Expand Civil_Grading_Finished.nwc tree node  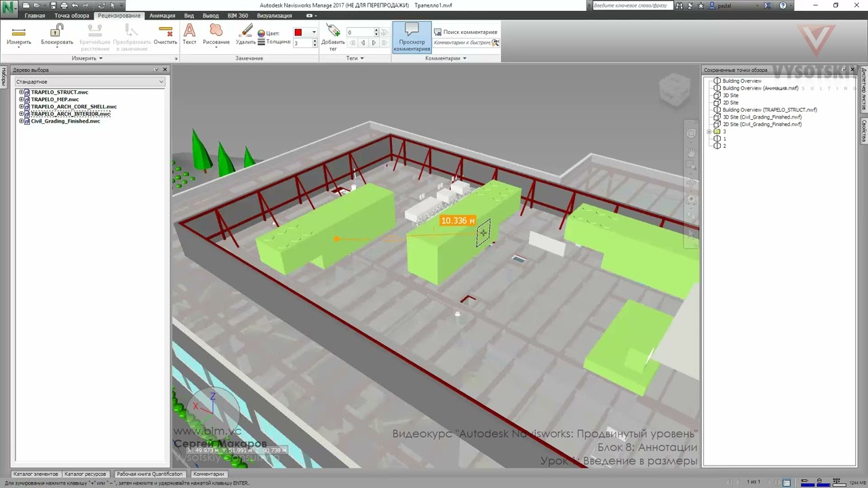pos(21,121)
